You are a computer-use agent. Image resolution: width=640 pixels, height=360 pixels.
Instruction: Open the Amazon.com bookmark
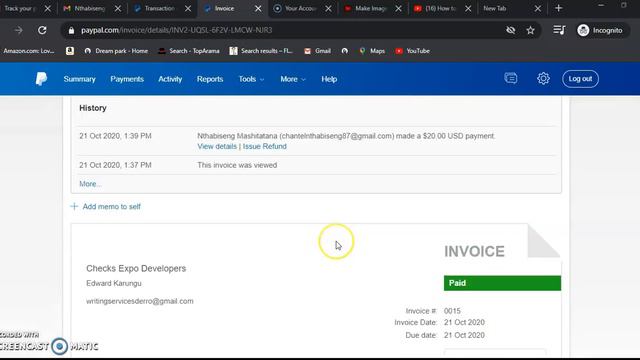tap(29, 51)
